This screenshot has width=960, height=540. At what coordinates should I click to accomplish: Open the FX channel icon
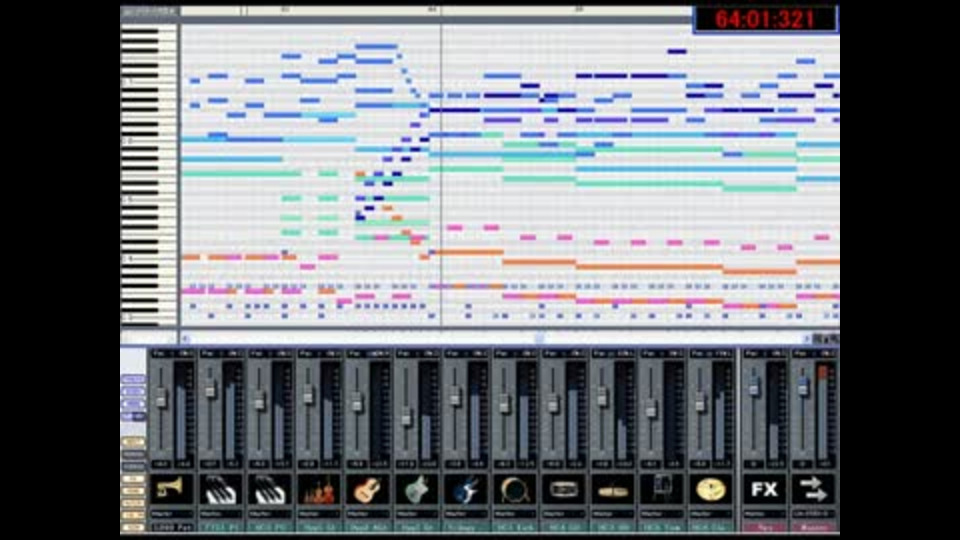765,490
